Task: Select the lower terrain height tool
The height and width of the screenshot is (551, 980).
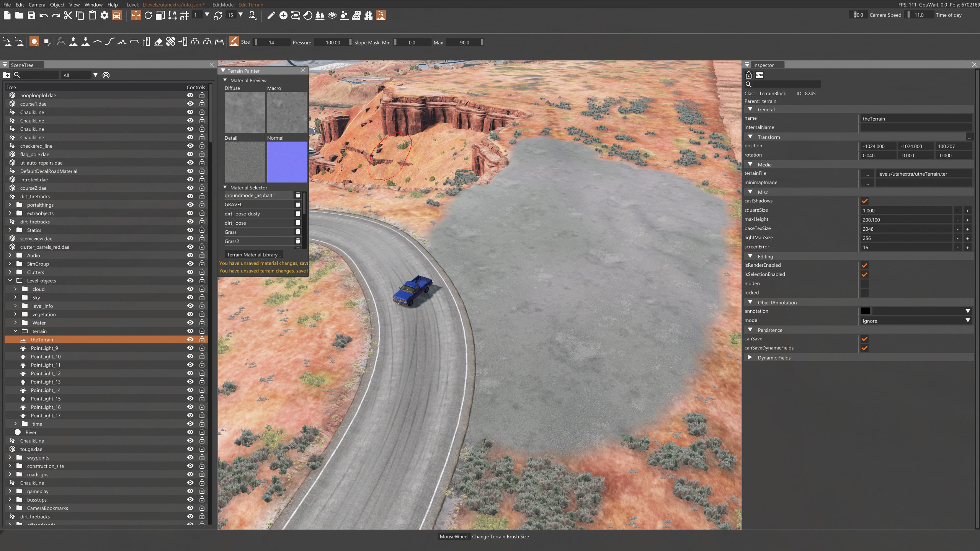Action: click(86, 42)
